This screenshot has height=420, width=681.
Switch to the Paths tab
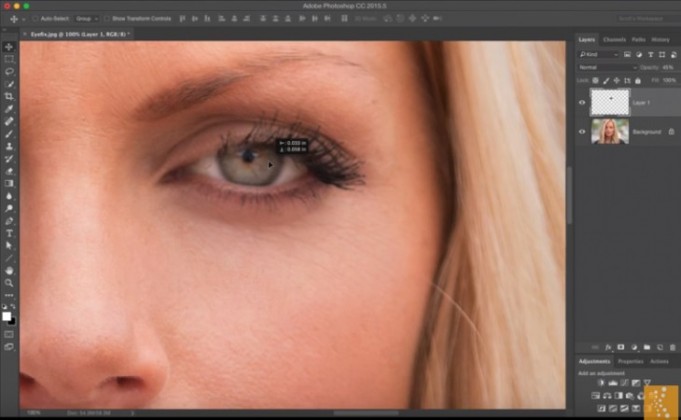click(638, 40)
